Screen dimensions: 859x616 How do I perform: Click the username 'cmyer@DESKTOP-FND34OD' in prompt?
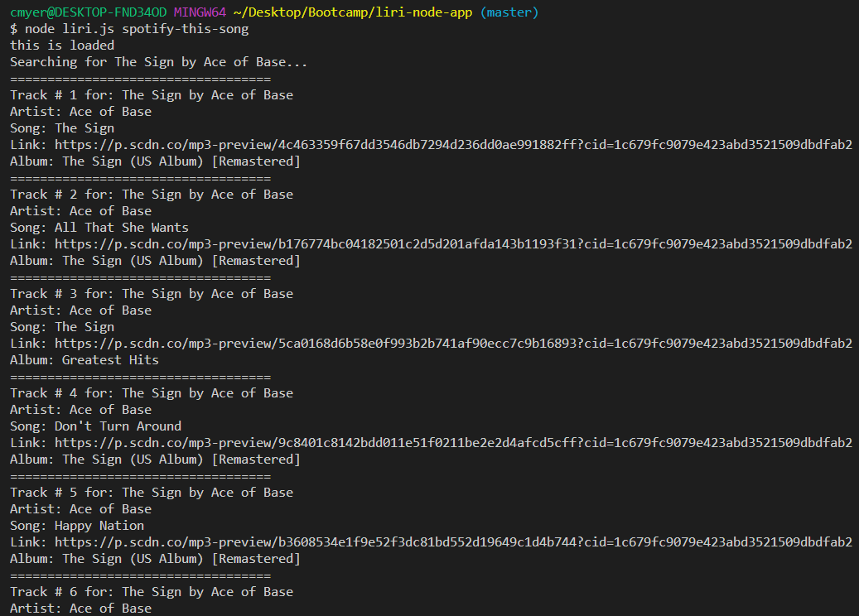tap(88, 12)
